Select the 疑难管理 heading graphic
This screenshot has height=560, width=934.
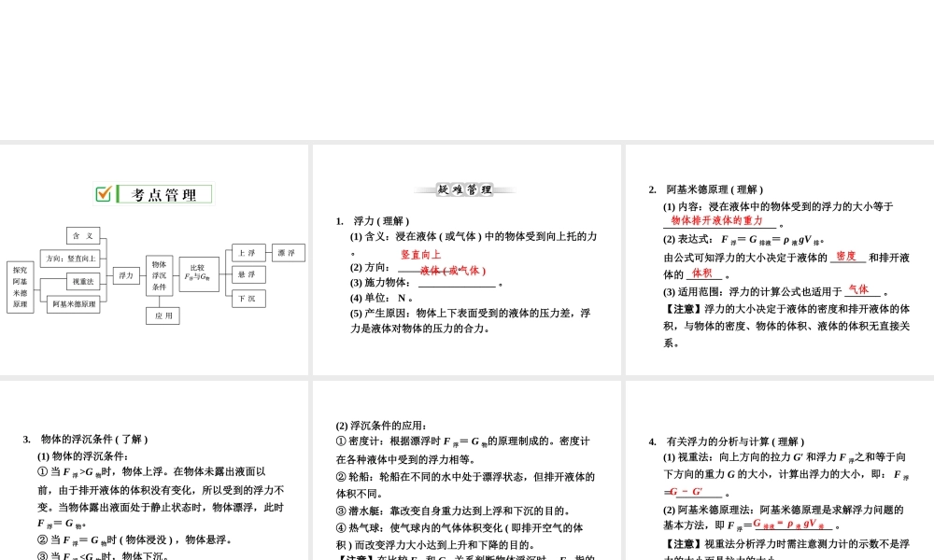pos(464,189)
